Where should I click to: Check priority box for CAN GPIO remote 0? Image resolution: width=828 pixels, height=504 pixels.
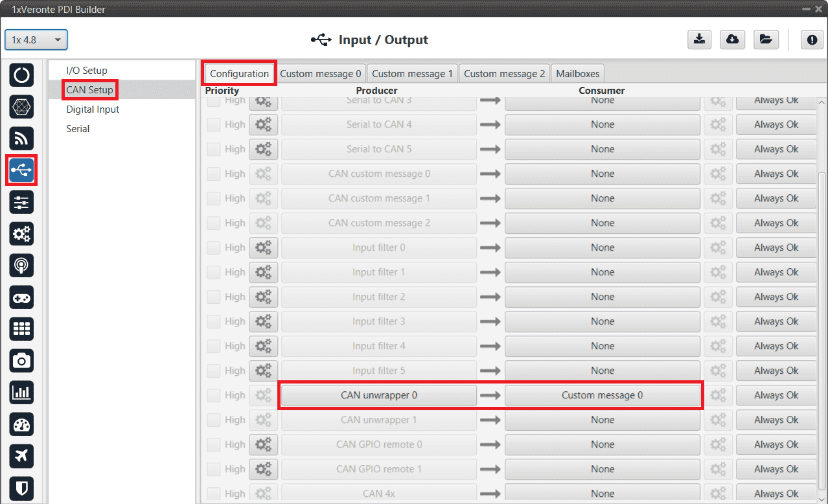click(x=213, y=444)
